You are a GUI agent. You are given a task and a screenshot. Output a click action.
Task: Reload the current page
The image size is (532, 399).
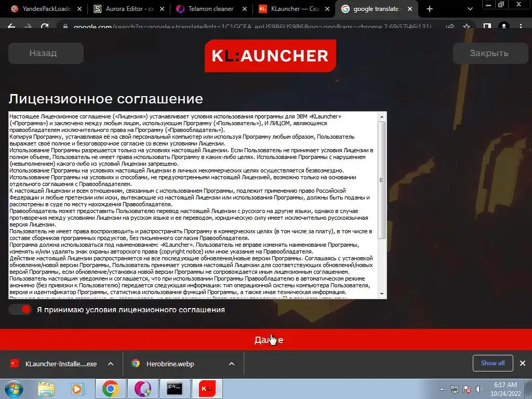click(45, 26)
